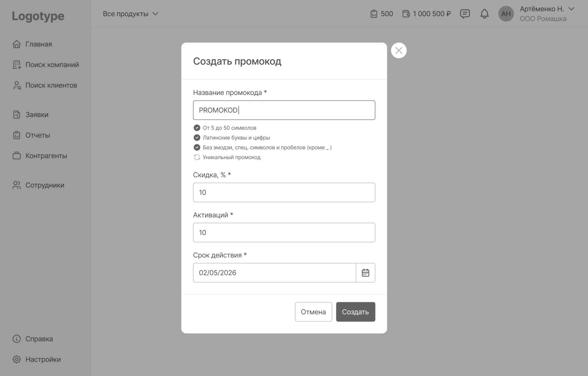Viewport: 588px width, 376px height.
Task: Open the chat messages icon in header
Action: tap(465, 14)
